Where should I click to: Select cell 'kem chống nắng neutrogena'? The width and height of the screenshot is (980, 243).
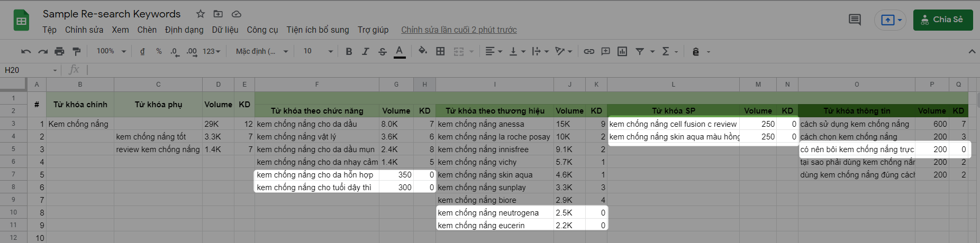(494, 213)
